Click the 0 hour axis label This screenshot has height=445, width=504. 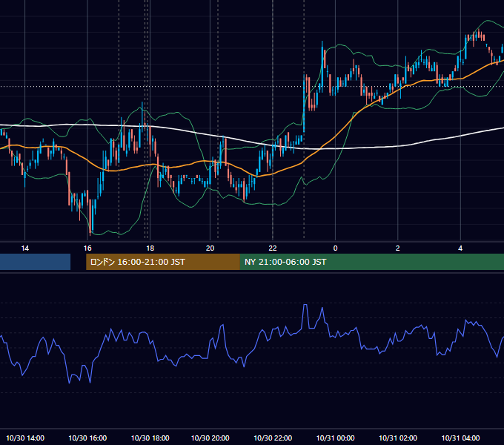click(335, 248)
